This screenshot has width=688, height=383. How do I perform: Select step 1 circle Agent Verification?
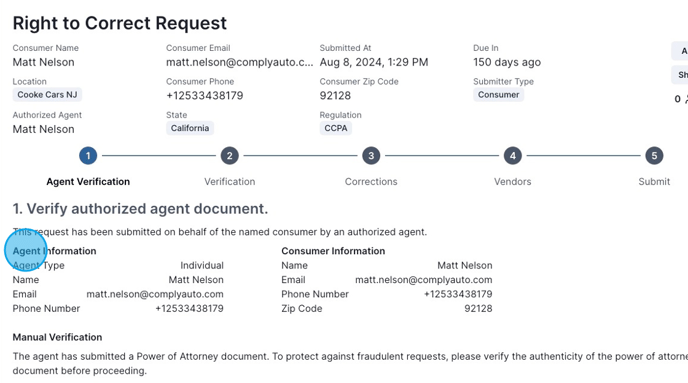pos(88,156)
